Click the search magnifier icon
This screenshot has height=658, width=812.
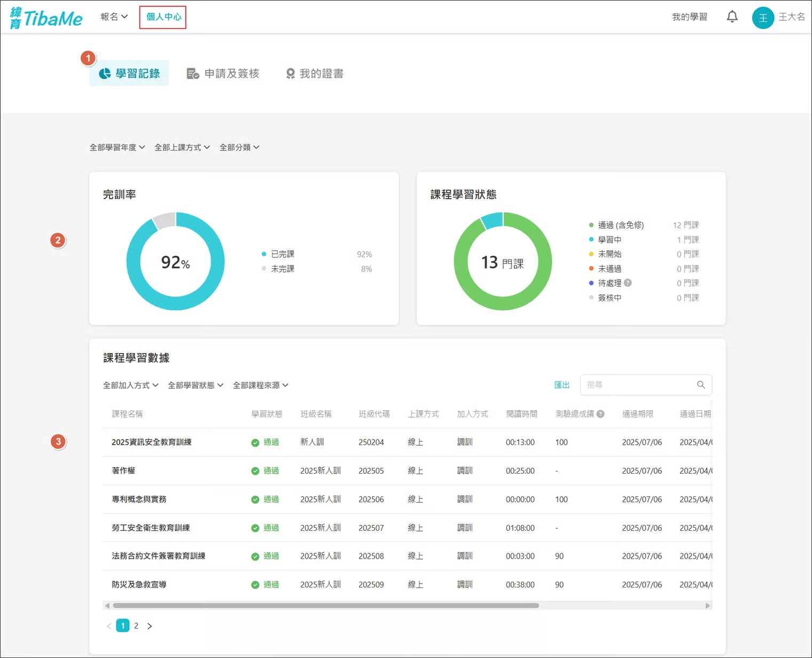click(701, 385)
